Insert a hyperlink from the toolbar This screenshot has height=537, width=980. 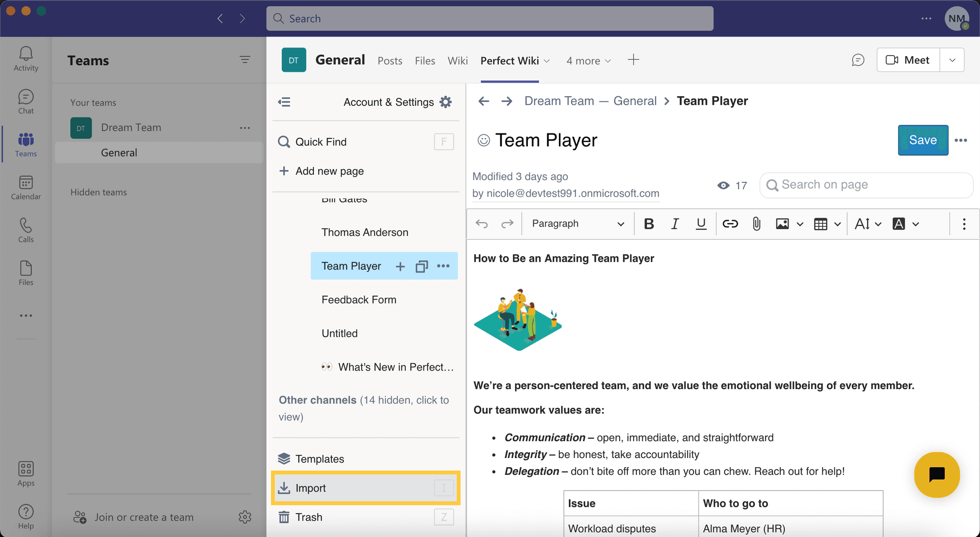pos(730,224)
